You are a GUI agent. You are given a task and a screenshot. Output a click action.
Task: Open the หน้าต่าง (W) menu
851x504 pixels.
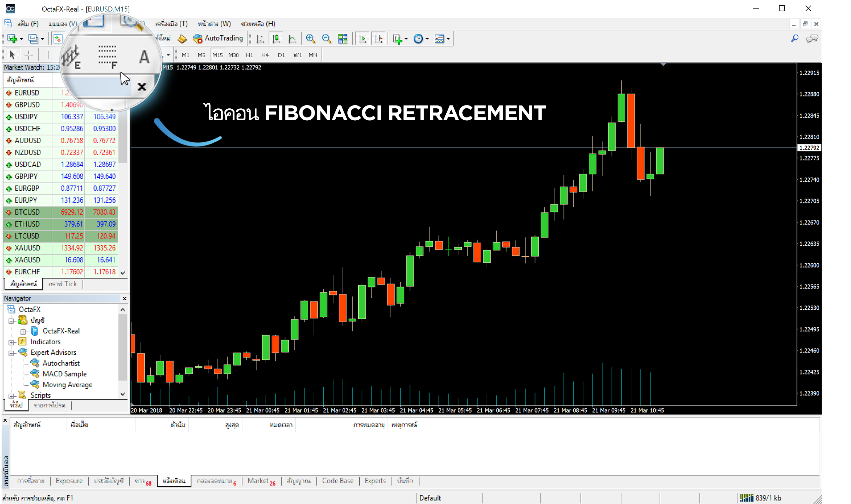[x=214, y=24]
